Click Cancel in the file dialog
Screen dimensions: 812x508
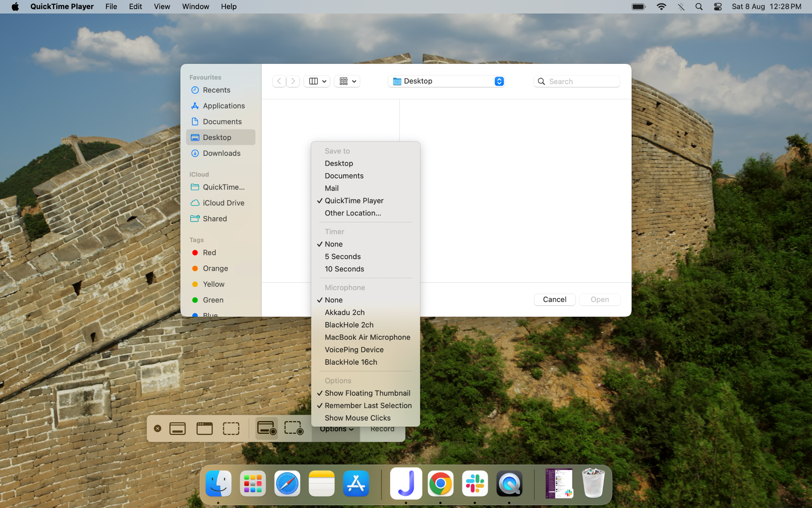coord(554,300)
